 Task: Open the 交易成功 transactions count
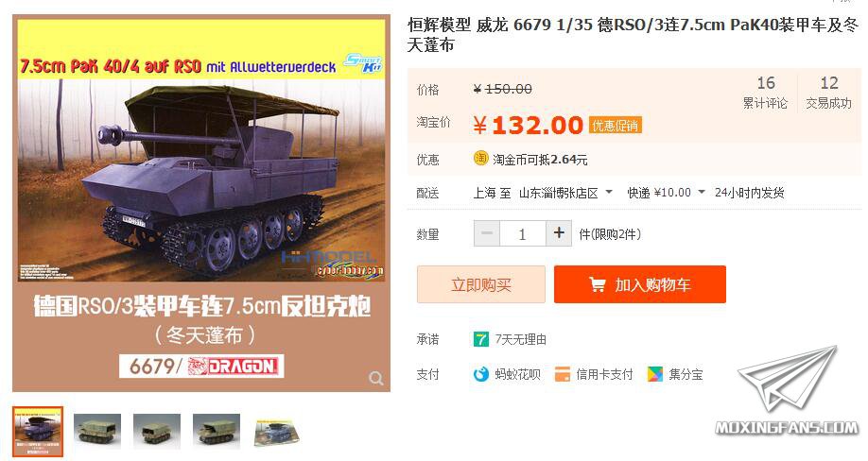(828, 93)
